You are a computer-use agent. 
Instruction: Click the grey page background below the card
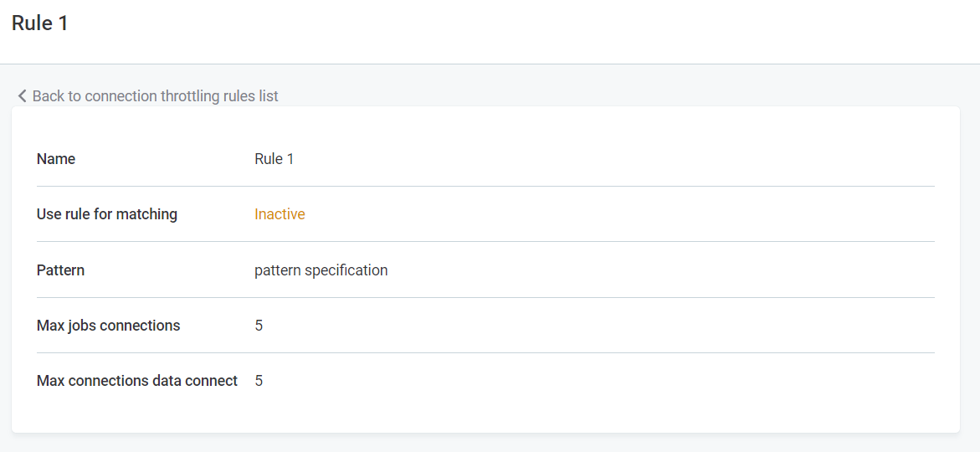click(x=490, y=443)
